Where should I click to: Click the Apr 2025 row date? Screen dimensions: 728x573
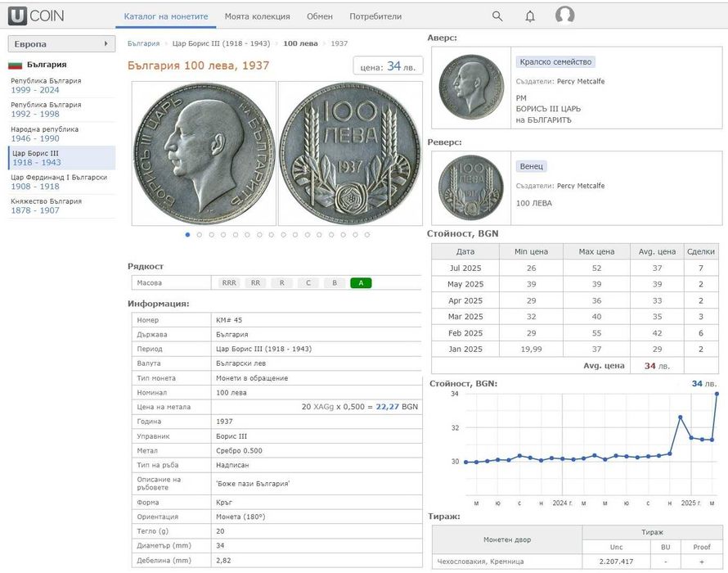(x=465, y=300)
